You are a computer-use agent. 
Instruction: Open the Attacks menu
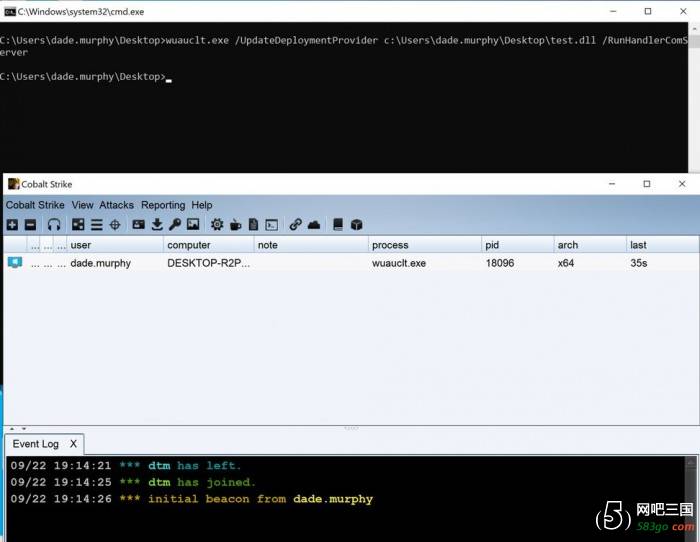(117, 205)
